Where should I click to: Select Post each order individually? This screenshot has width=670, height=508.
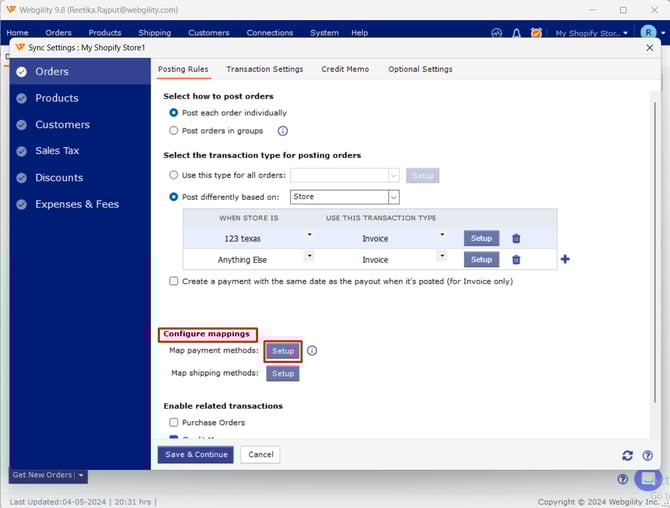tap(174, 113)
